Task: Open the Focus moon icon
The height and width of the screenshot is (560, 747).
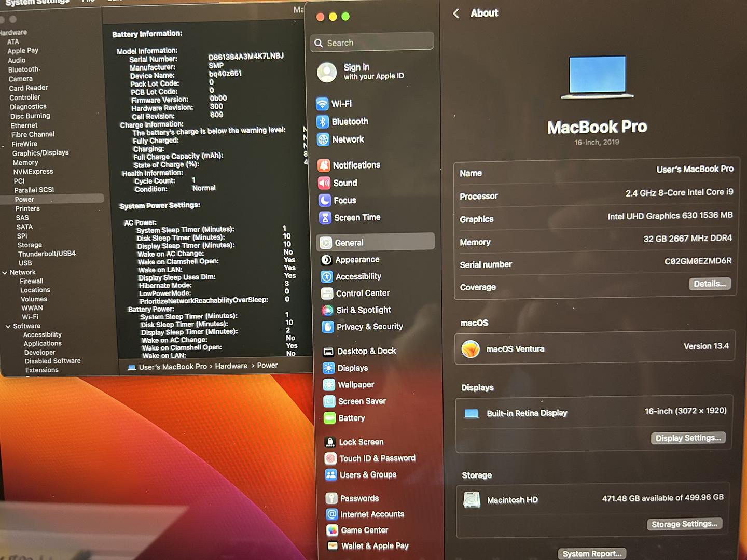Action: 325,201
